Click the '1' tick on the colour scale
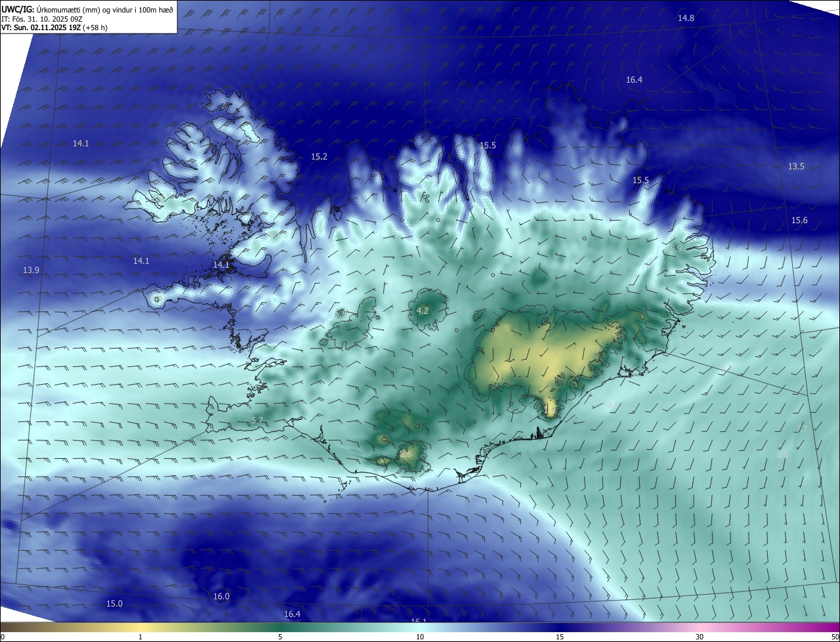This screenshot has width=840, height=642. 140,637
